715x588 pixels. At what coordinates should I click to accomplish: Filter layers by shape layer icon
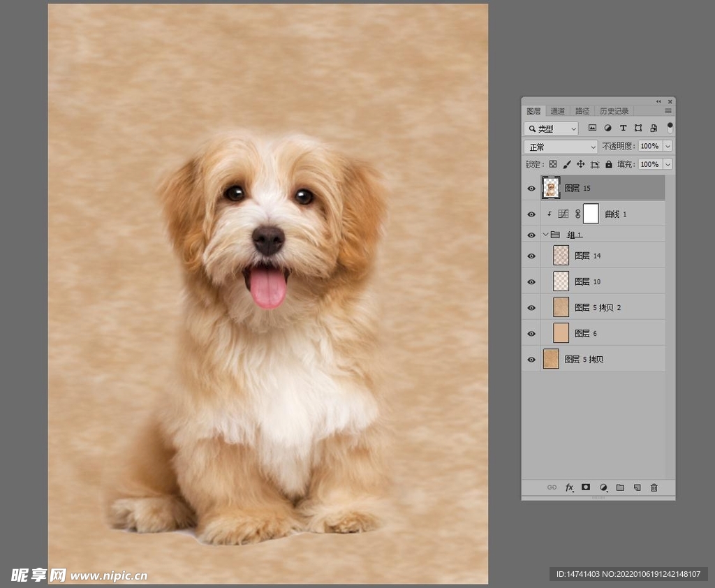pos(638,128)
